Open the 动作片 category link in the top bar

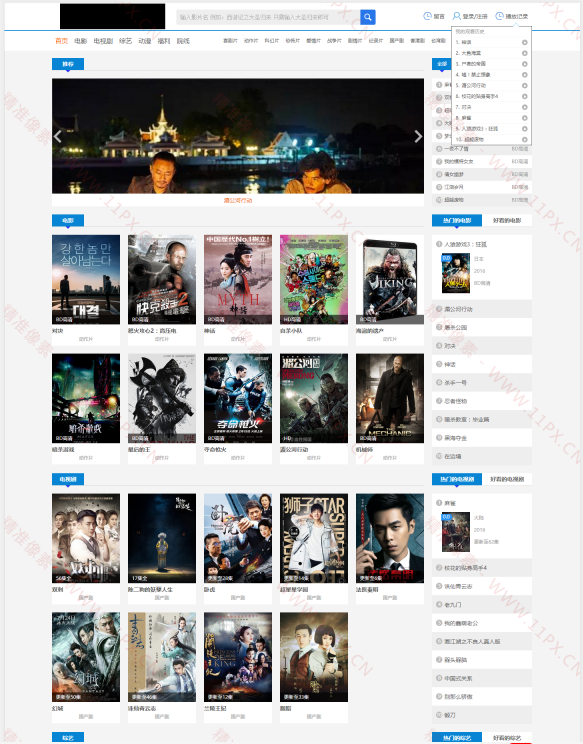pos(251,41)
